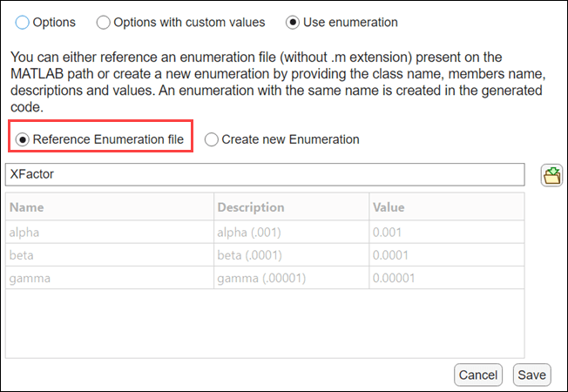Click the XFactor enumeration name field

pos(265,174)
